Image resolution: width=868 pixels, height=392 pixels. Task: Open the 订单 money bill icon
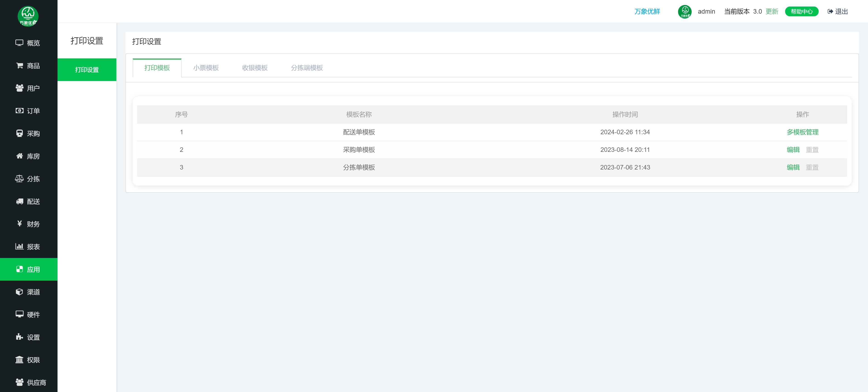pos(19,110)
